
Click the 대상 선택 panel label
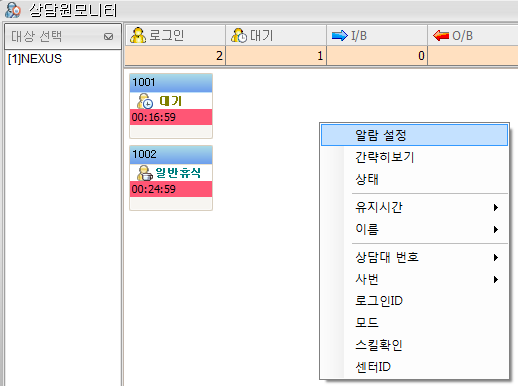(36, 36)
